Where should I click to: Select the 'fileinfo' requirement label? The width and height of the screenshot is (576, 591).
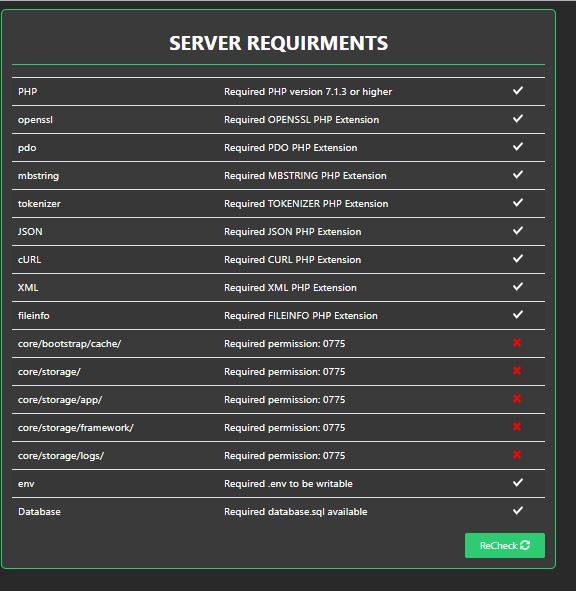(34, 315)
